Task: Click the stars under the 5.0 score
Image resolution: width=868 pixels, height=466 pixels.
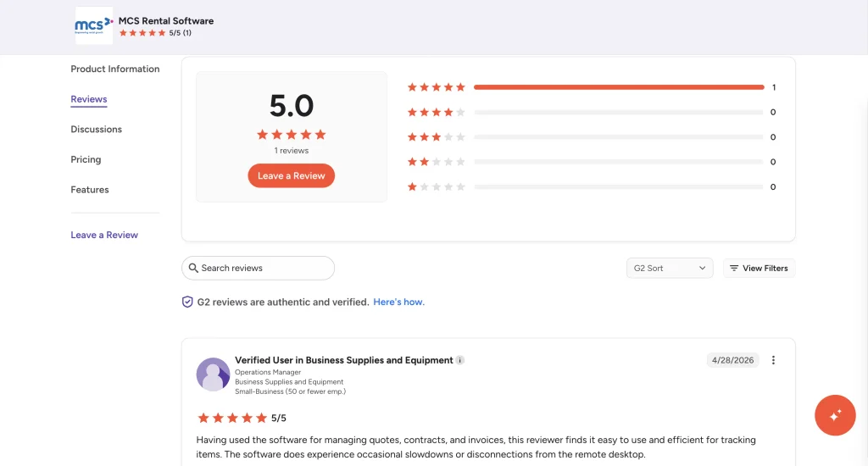Action: (292, 135)
